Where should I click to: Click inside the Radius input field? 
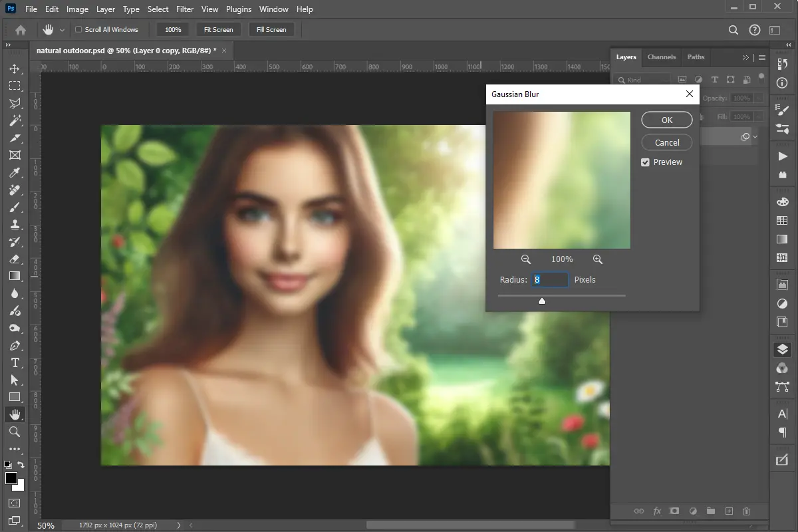(550, 279)
